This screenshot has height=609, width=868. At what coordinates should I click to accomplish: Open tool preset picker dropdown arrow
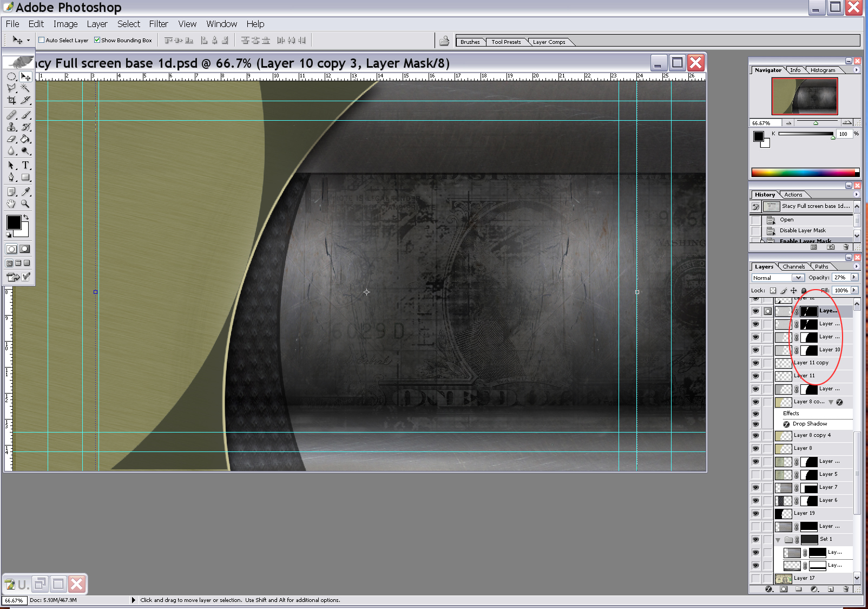28,40
